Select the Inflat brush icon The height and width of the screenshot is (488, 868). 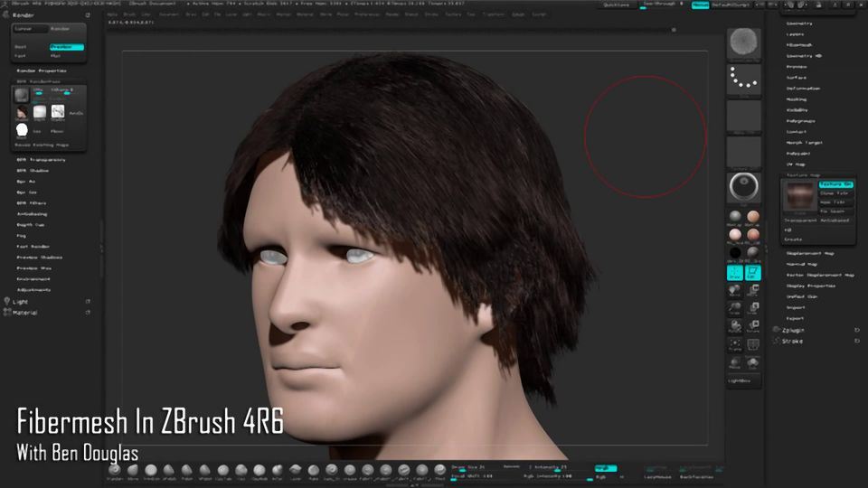point(278,470)
